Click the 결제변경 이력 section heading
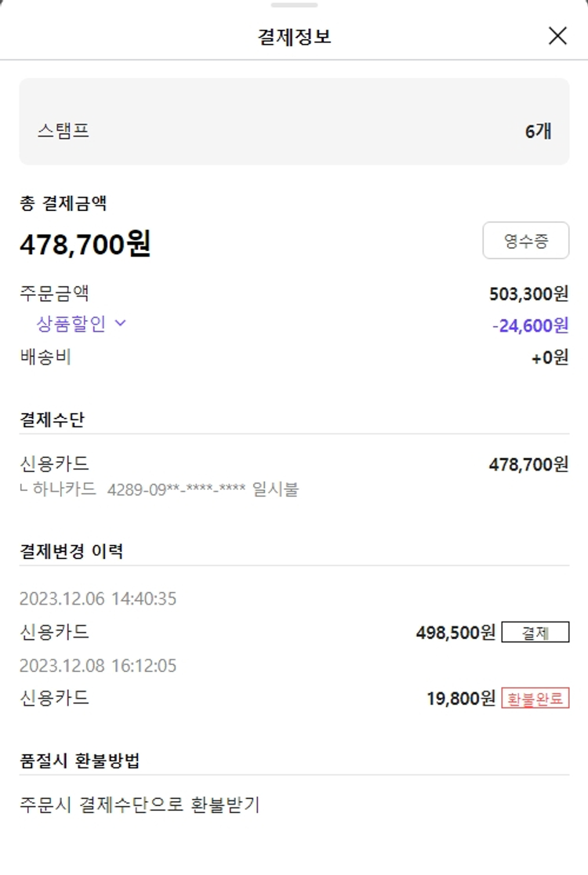The height and width of the screenshot is (875, 588). tap(71, 551)
